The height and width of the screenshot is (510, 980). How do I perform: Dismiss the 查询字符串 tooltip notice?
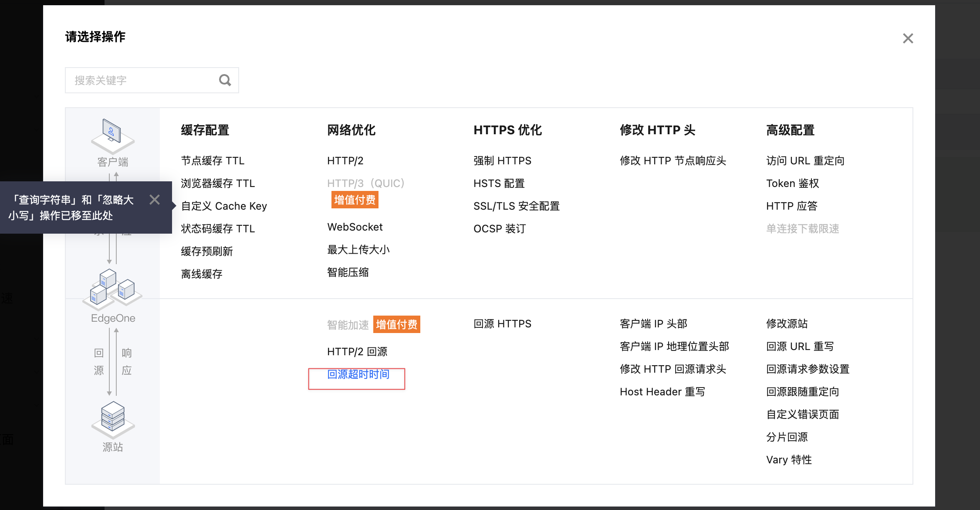(x=155, y=200)
